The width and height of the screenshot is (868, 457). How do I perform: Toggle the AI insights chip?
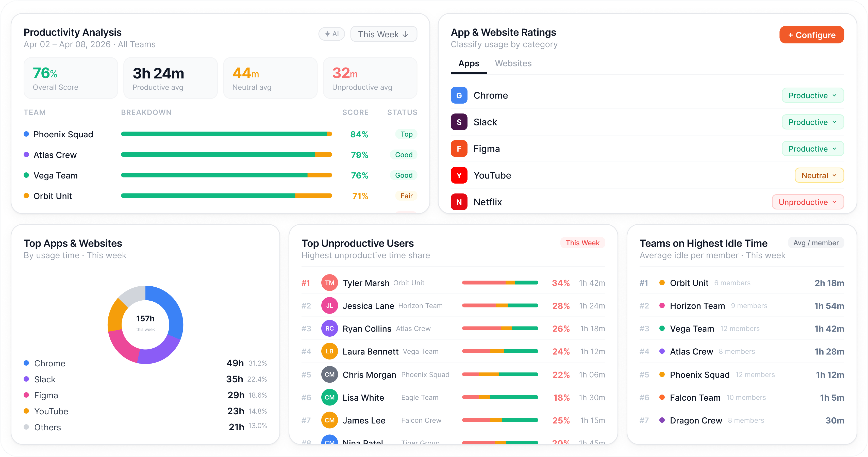[331, 34]
